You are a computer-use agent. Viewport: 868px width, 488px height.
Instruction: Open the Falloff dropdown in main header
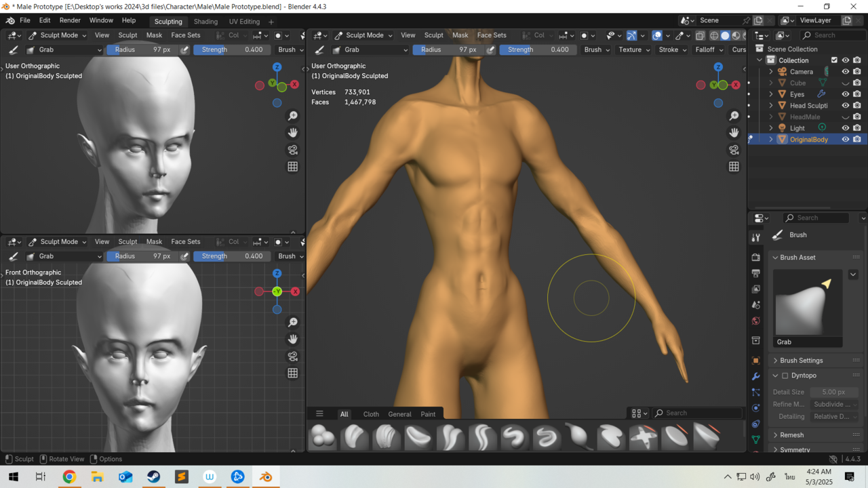709,49
